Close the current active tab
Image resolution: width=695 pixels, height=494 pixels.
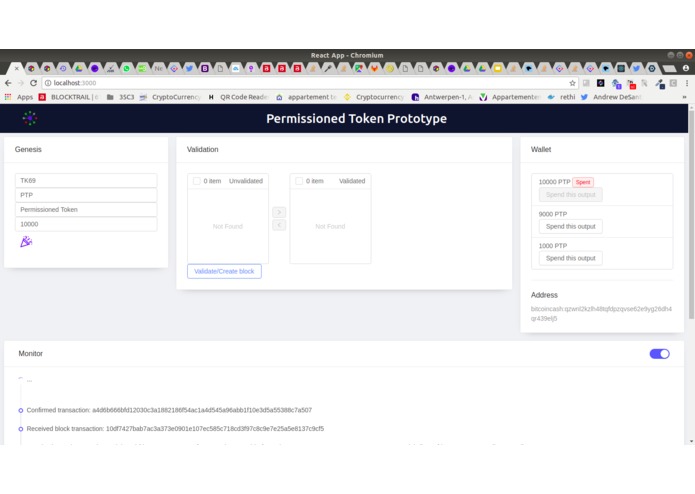pyautogui.click(x=16, y=68)
